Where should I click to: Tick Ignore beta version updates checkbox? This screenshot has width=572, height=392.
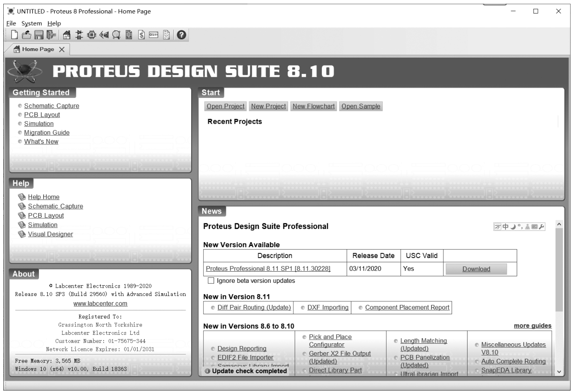(211, 281)
